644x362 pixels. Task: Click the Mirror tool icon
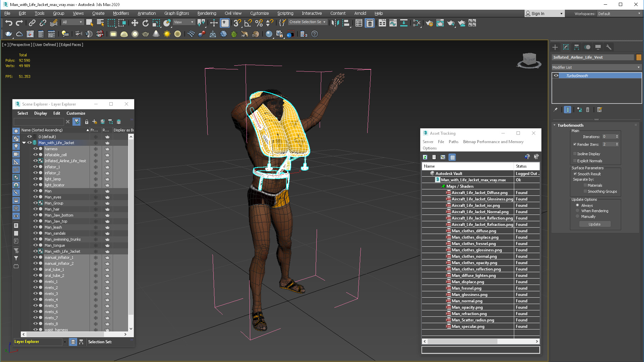(x=335, y=23)
